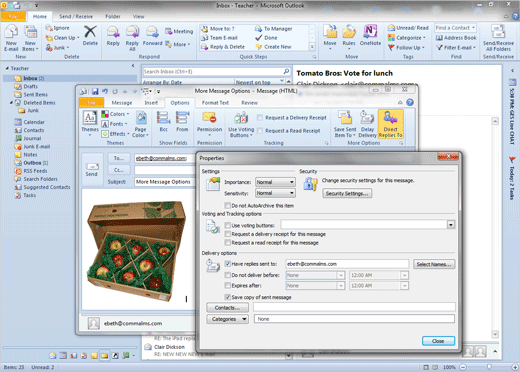The width and height of the screenshot is (520, 372).
Task: Check Request a read receipt for this message
Action: point(228,243)
